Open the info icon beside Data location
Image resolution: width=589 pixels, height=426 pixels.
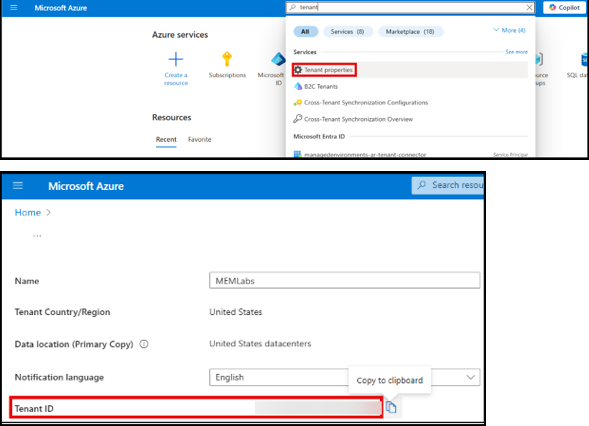pyautogui.click(x=144, y=344)
